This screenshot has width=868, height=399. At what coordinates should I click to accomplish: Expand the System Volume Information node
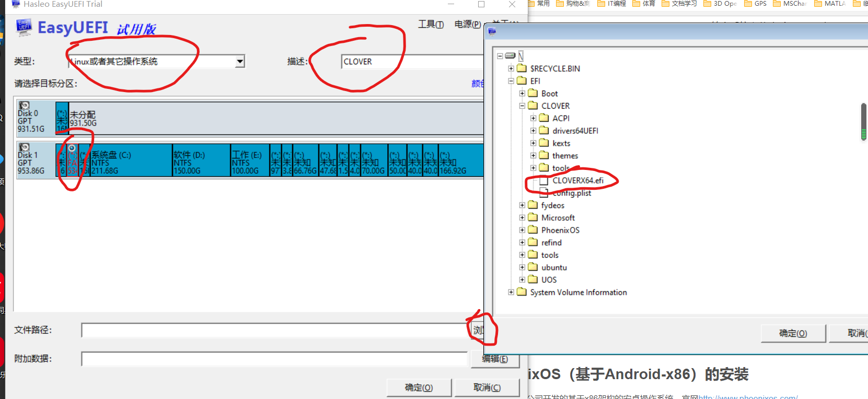511,292
